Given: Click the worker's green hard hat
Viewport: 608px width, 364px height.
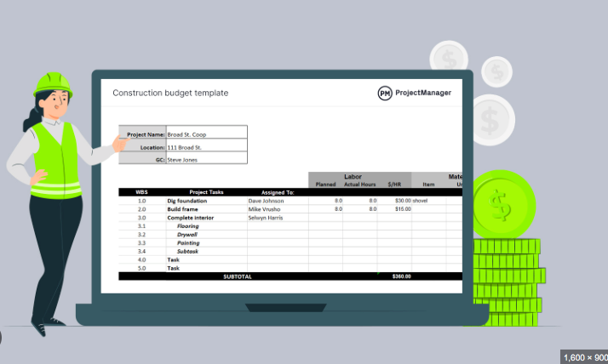Looking at the screenshot, I should coord(52,83).
